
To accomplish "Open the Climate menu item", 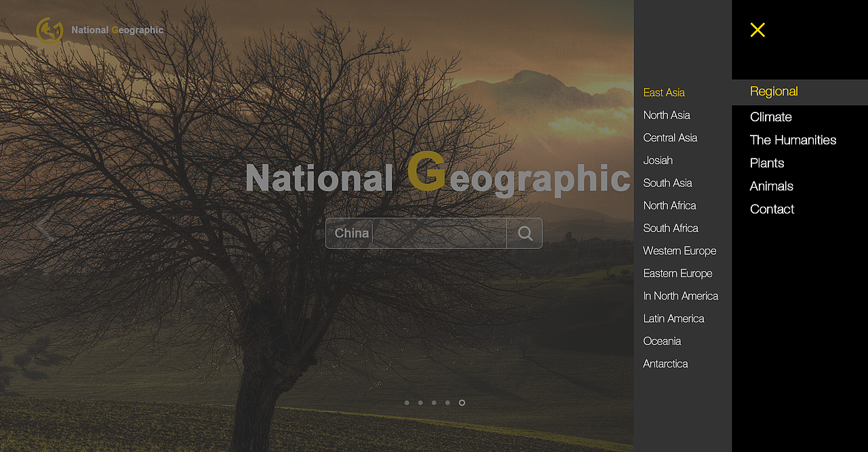I will tap(771, 117).
